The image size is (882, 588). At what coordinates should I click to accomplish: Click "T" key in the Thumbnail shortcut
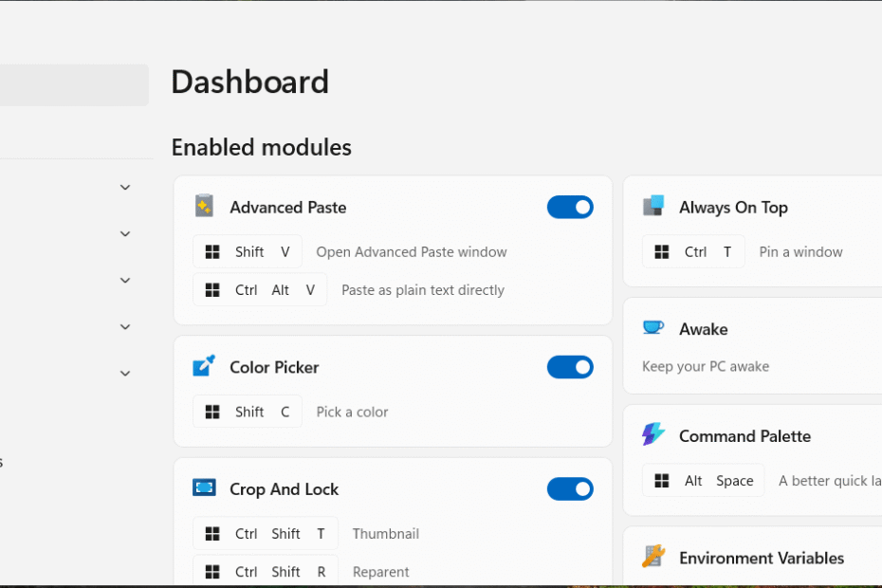click(x=321, y=533)
